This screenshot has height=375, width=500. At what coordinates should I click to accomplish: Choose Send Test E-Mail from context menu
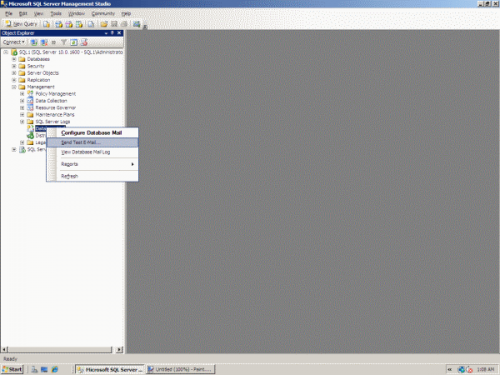(x=92, y=142)
